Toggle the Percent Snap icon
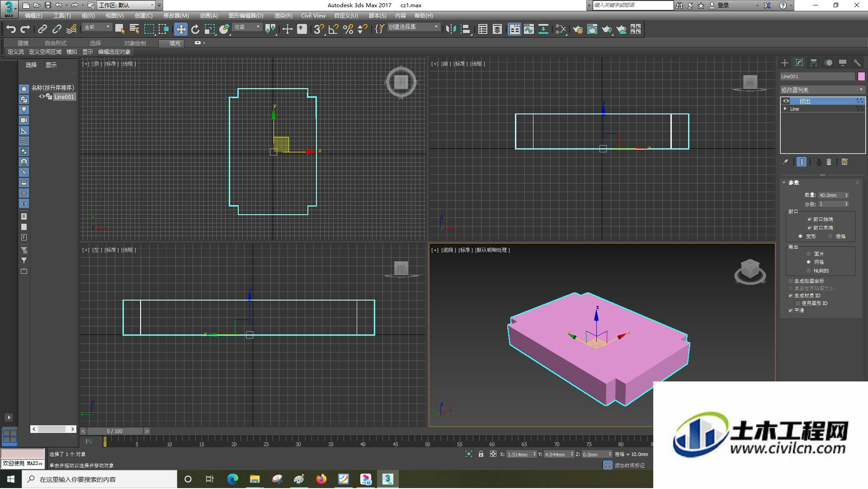 click(x=348, y=29)
